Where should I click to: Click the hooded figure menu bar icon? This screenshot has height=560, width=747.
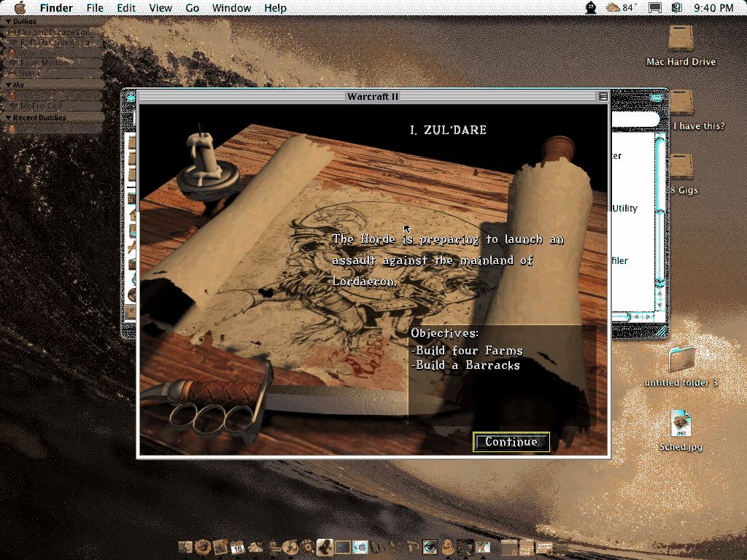[591, 7]
